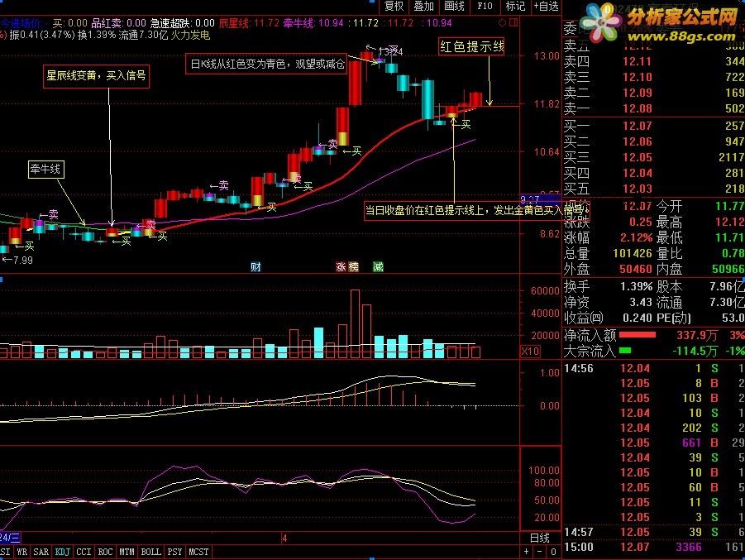Select the 画线 drawing tool button
Image resolution: width=745 pixels, height=560 pixels.
coord(454,6)
